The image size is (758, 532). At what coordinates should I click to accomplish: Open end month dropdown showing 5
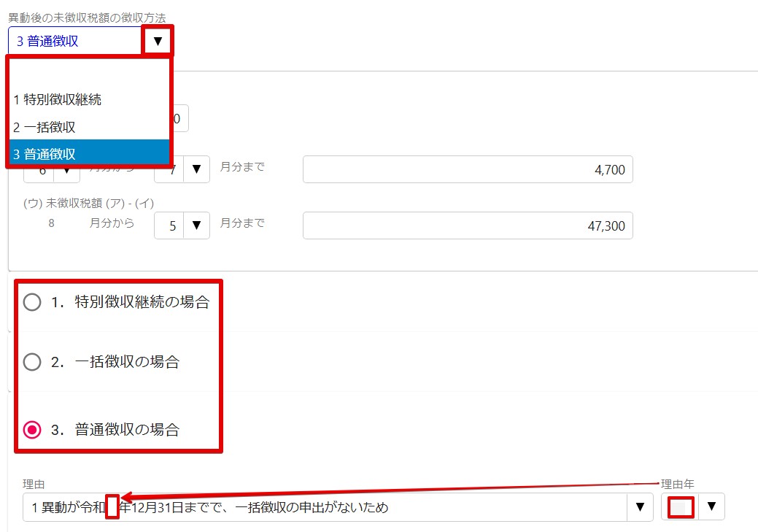click(x=196, y=225)
